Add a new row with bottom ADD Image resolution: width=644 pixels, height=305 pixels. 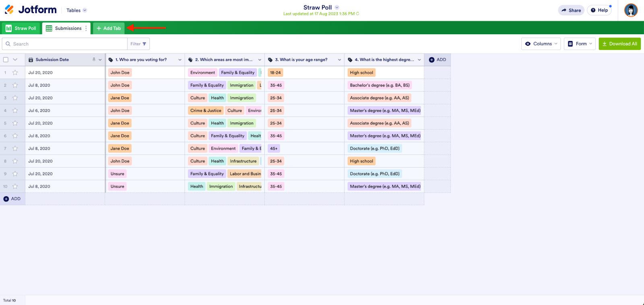click(12, 199)
